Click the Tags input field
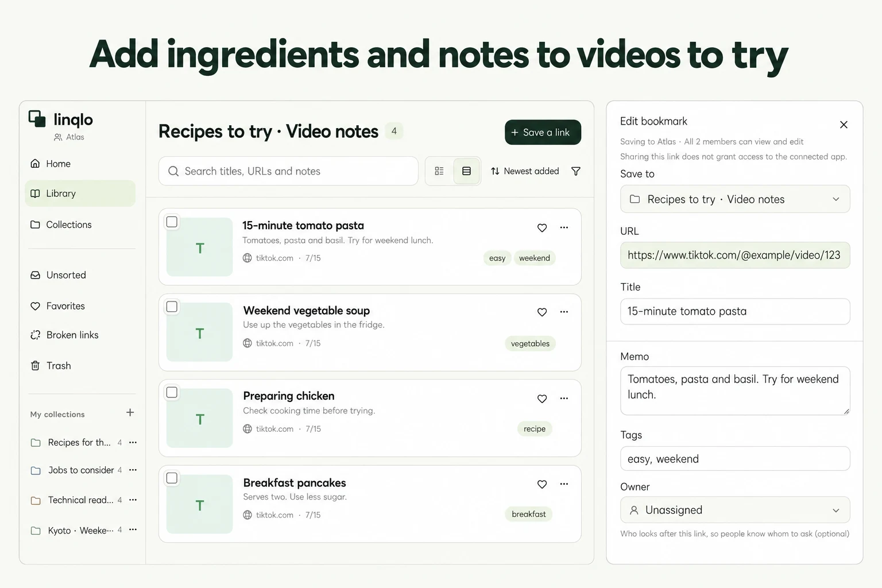This screenshot has width=882, height=588. click(735, 459)
